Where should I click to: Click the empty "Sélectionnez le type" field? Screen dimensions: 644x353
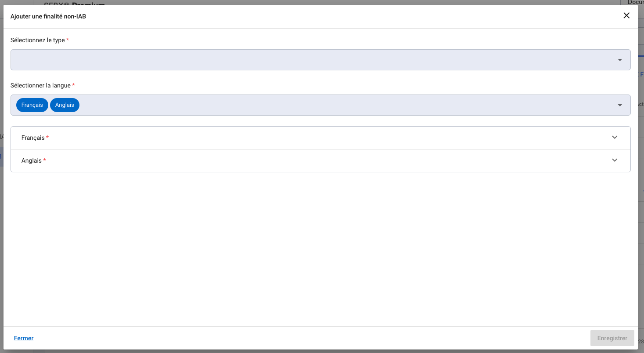(307, 60)
